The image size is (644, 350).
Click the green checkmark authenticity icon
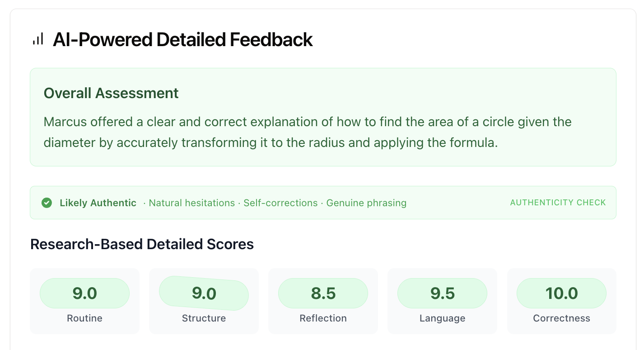tap(47, 203)
